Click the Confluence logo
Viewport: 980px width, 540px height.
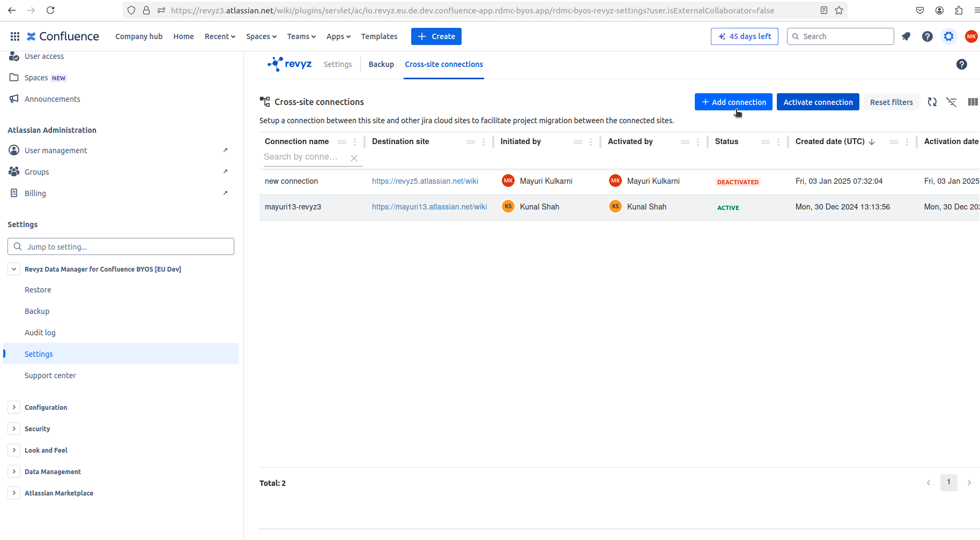click(x=63, y=36)
